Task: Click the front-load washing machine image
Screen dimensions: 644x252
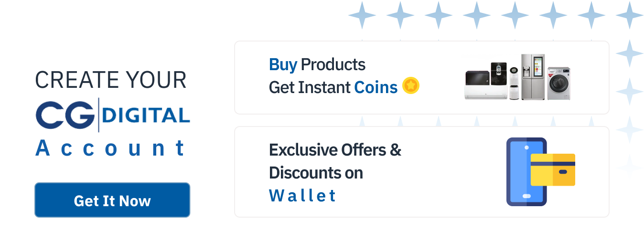Action: (559, 83)
